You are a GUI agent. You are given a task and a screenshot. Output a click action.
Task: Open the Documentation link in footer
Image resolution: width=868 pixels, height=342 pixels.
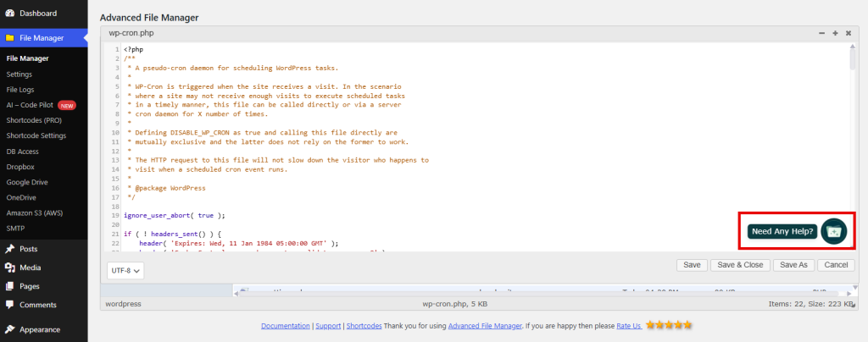pyautogui.click(x=286, y=326)
